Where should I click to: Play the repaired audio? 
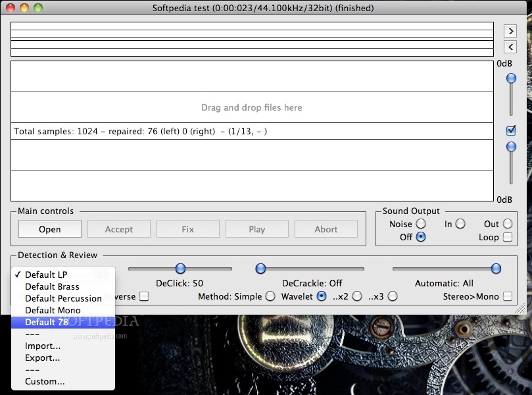tap(256, 228)
